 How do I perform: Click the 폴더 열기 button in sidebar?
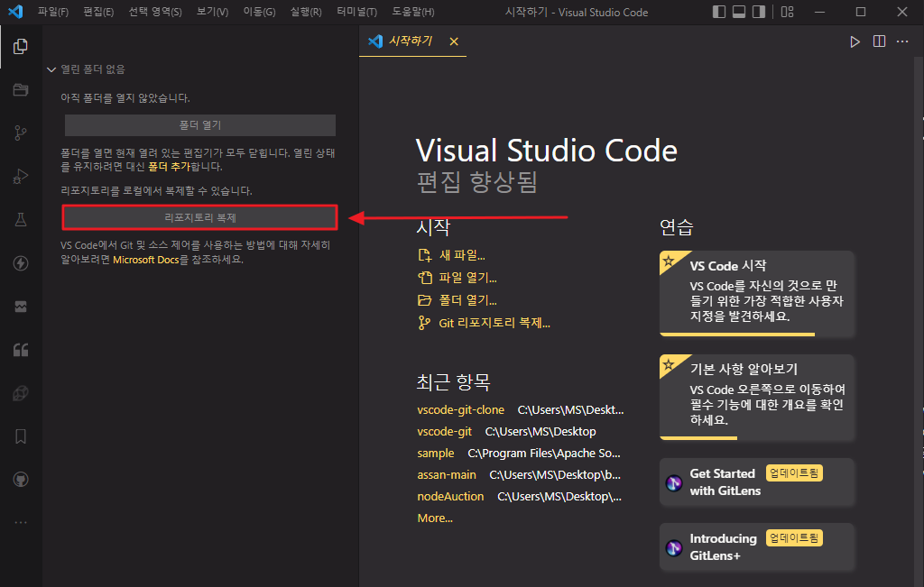click(200, 125)
